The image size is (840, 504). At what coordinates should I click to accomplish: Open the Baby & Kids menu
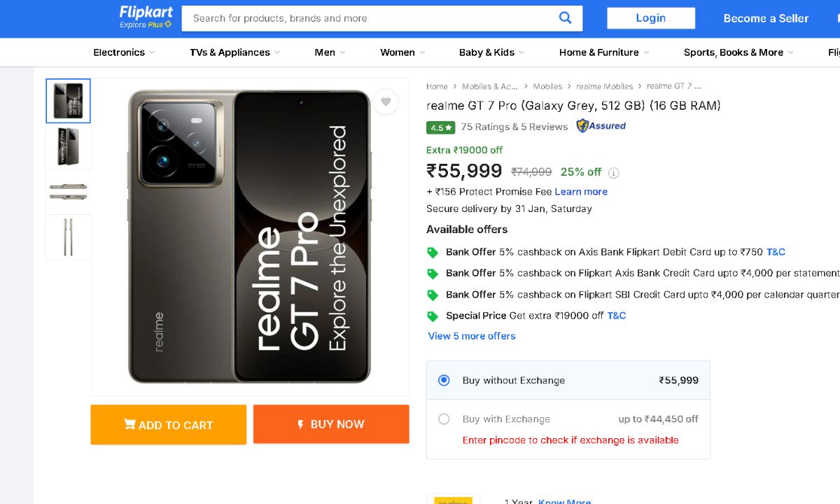point(491,52)
